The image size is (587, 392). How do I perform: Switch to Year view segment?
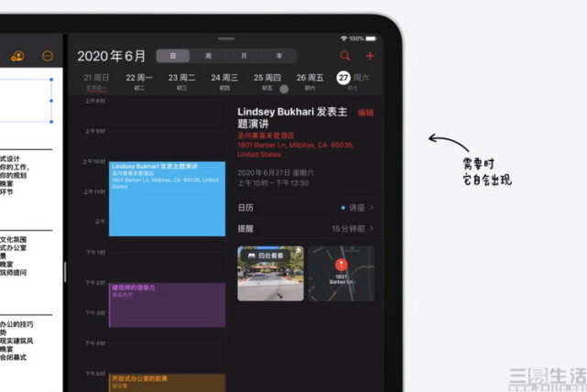click(279, 56)
